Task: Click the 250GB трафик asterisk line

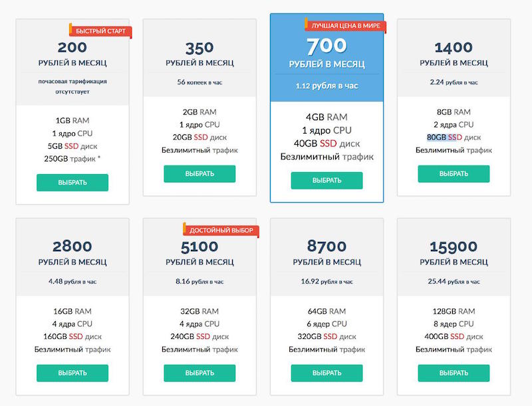Action: point(72,158)
